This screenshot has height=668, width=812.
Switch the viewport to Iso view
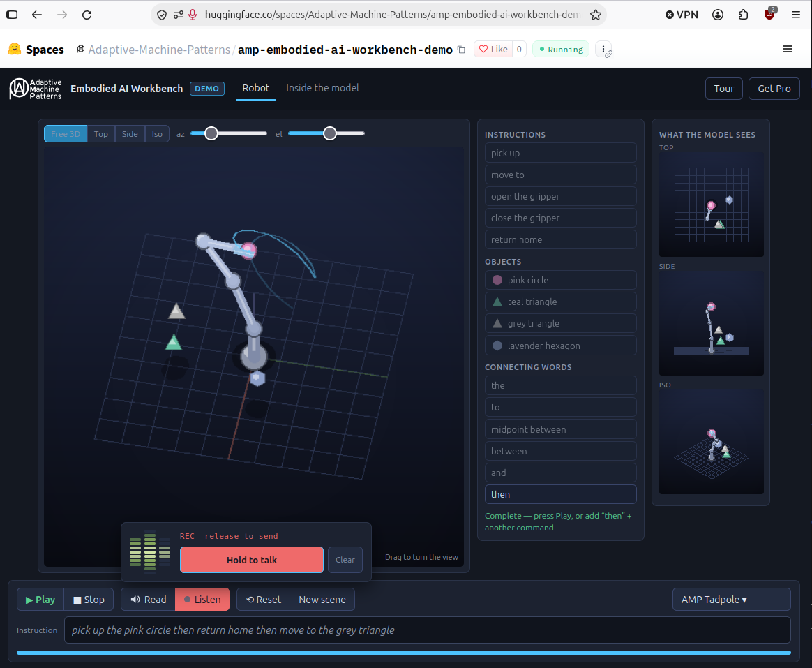pyautogui.click(x=158, y=134)
